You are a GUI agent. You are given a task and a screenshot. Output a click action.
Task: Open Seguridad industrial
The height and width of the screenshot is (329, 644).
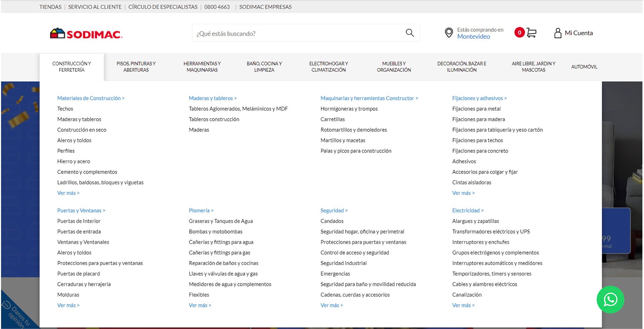pyautogui.click(x=343, y=263)
